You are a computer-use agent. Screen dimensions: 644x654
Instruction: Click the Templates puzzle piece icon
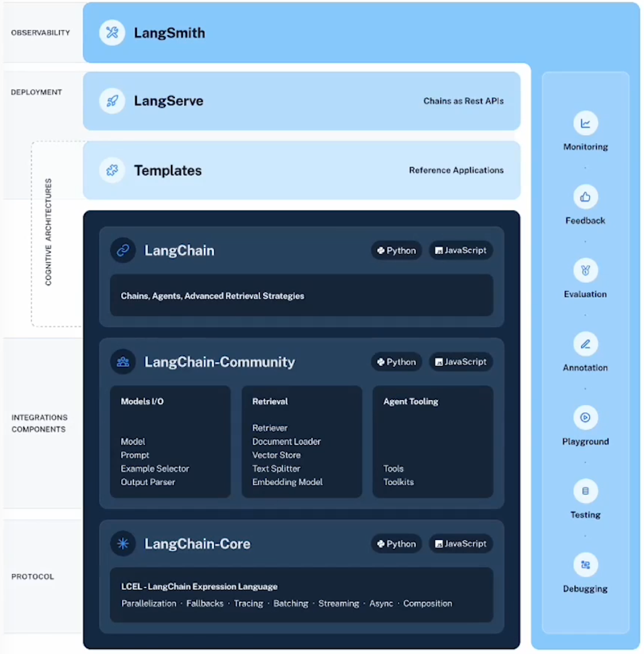[x=112, y=170]
